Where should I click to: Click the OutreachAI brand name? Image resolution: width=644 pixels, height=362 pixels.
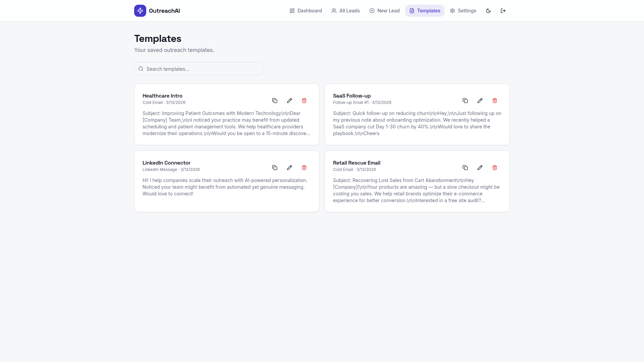pos(164,11)
